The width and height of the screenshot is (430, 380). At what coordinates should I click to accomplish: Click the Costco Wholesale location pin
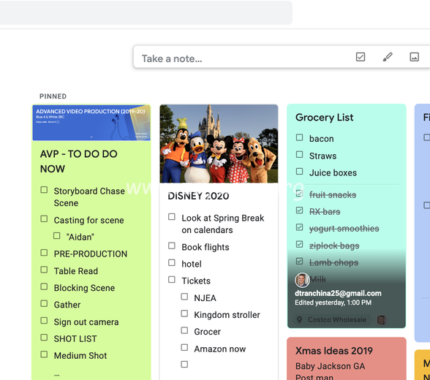[x=299, y=320]
